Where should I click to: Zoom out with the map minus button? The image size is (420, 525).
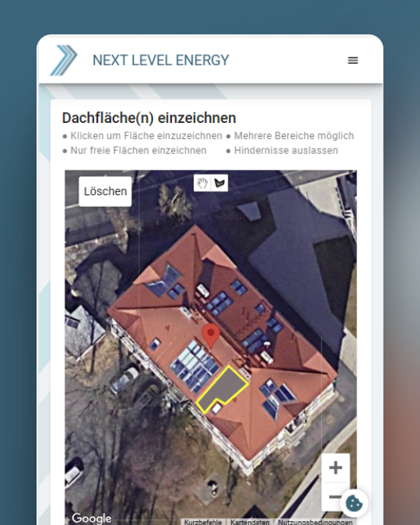[x=334, y=496]
